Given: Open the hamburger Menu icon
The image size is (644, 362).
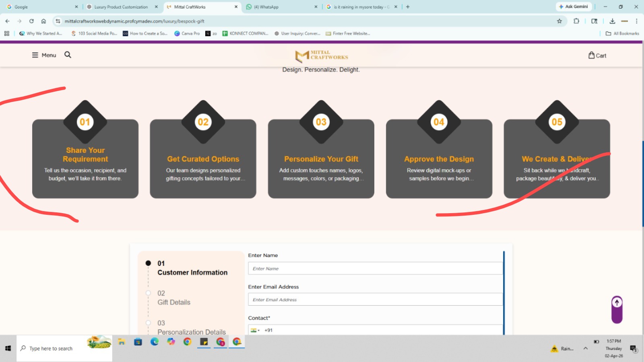Looking at the screenshot, I should pos(35,55).
